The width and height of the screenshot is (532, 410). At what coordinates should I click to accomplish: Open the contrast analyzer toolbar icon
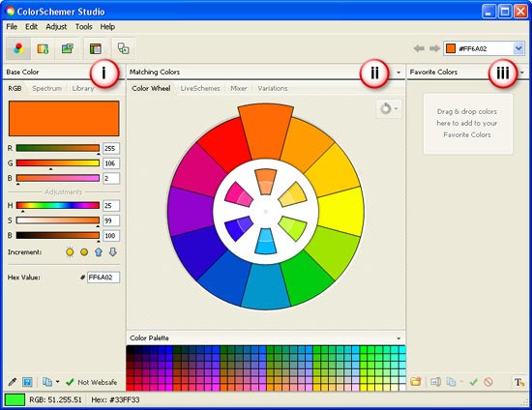point(123,49)
